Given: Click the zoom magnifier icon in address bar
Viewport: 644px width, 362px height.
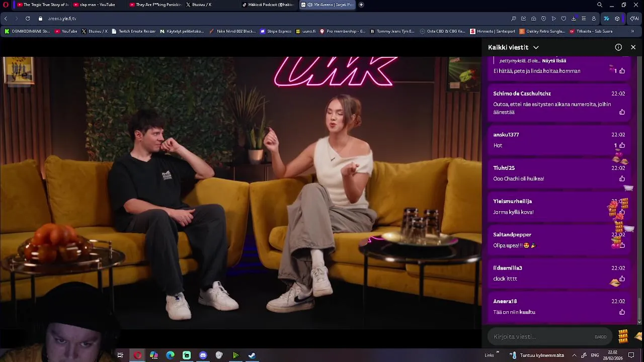Looking at the screenshot, I should click(514, 19).
